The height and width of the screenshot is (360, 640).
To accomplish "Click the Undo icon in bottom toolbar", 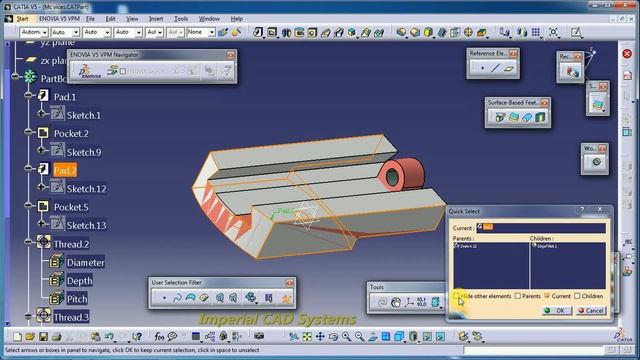I will pyautogui.click(x=109, y=336).
